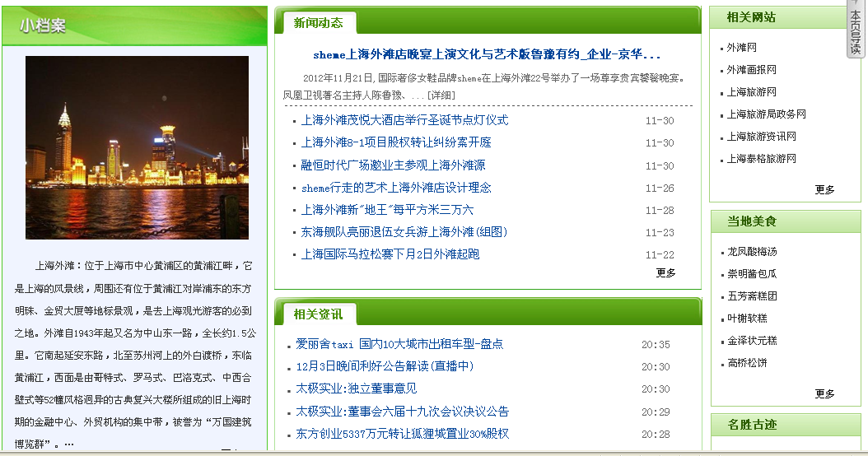Screen dimensions: 868x456
Task: Click the 名胜古迹 section header
Action: coord(752,425)
